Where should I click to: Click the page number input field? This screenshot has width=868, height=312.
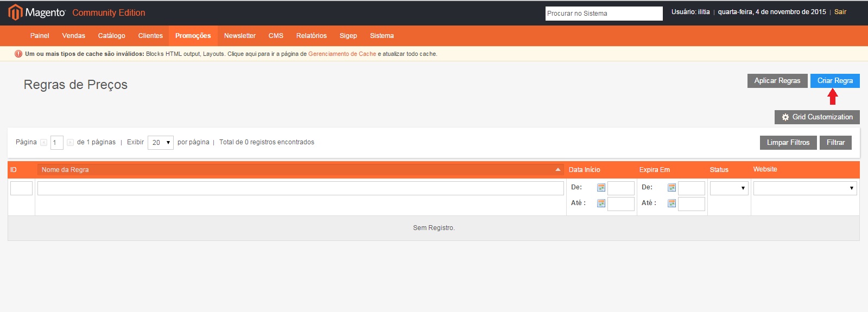[57, 143]
